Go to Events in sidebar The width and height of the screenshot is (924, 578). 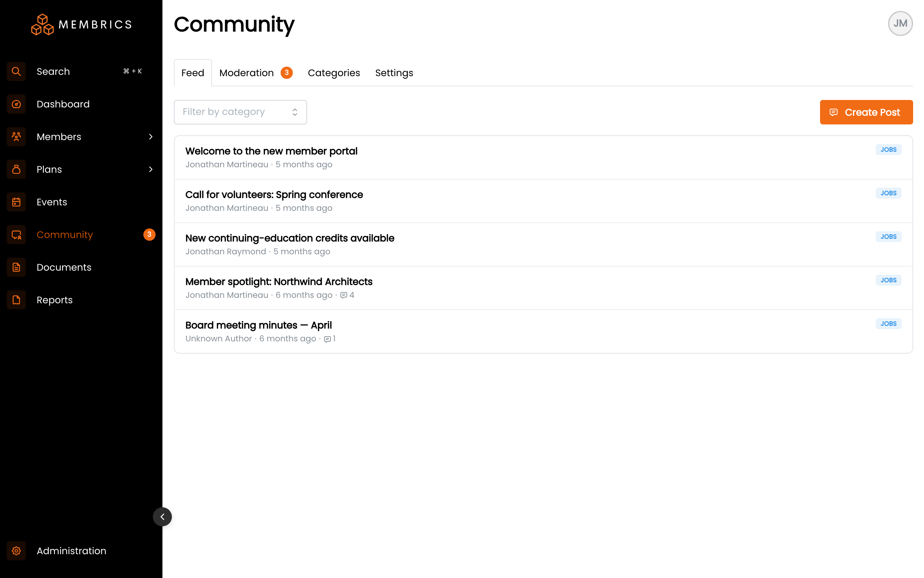point(81,202)
